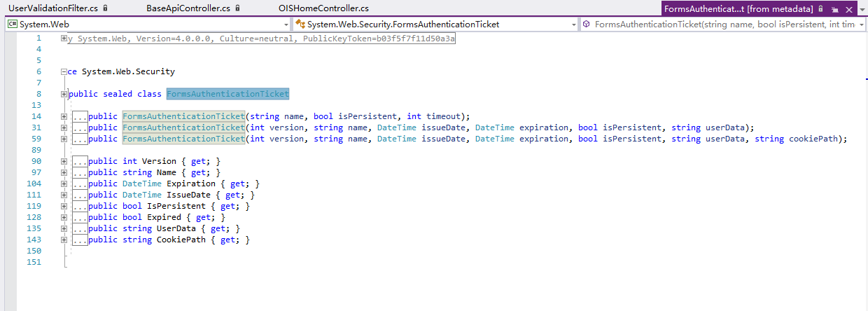The width and height of the screenshot is (868, 311).
Task: Click the C# project icon beside System.Web
Action: (x=13, y=24)
